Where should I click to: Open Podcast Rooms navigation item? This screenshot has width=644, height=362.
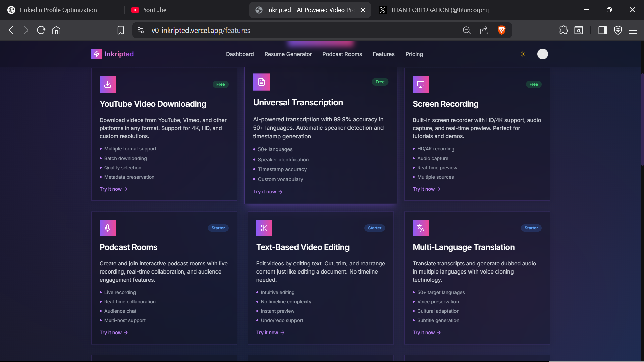pos(342,54)
